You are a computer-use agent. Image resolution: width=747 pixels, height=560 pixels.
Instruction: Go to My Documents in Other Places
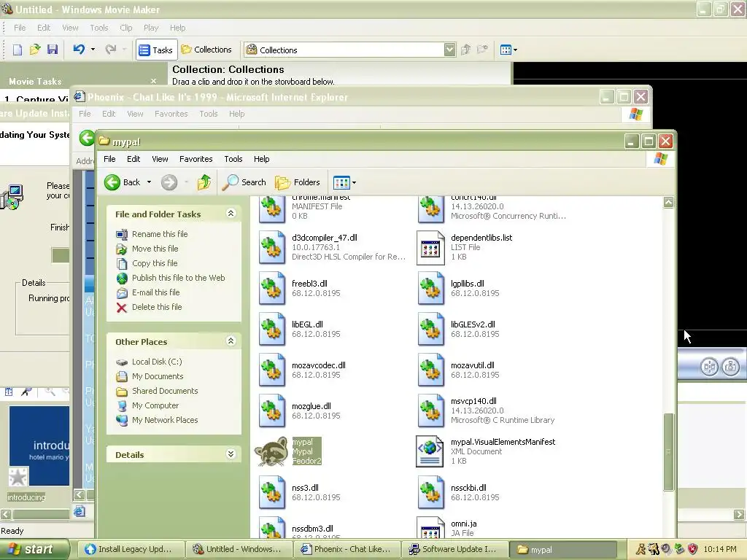[x=158, y=376]
